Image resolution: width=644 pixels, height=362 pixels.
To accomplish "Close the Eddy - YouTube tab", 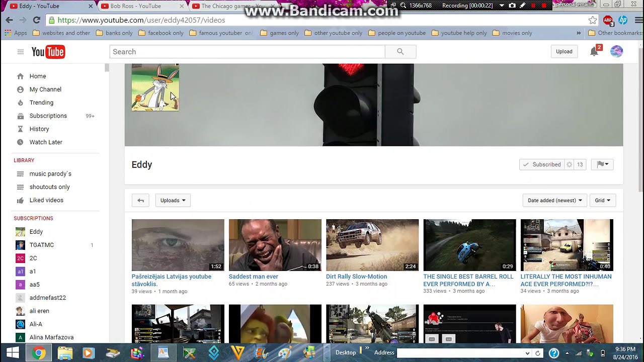I will click(91, 6).
